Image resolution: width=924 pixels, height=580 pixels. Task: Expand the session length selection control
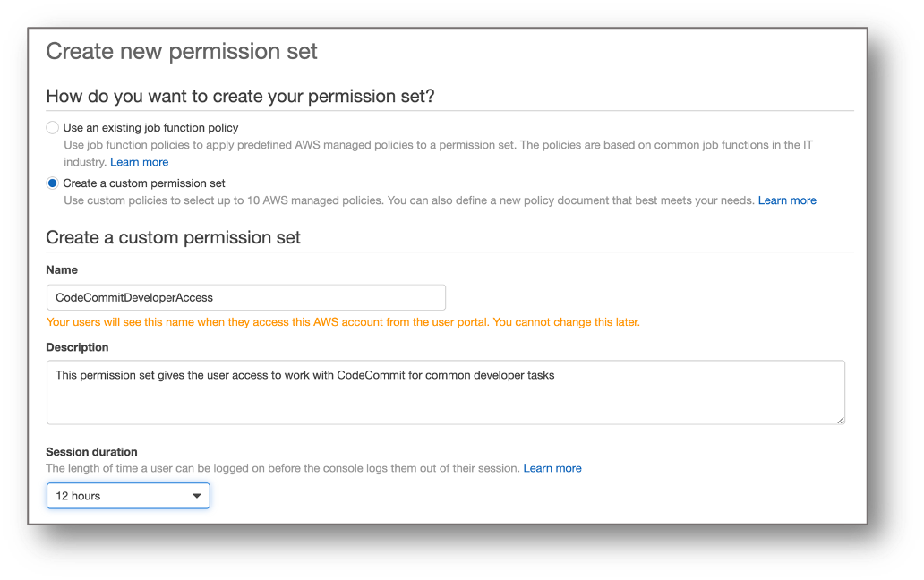tap(127, 495)
